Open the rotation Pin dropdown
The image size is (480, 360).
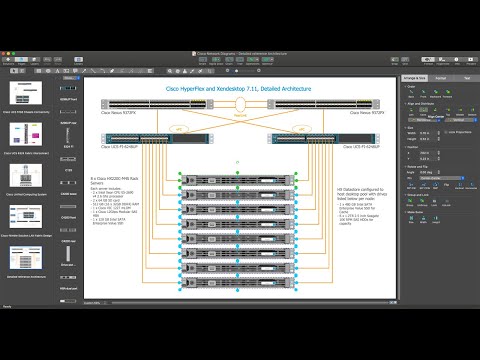pyautogui.click(x=442, y=178)
